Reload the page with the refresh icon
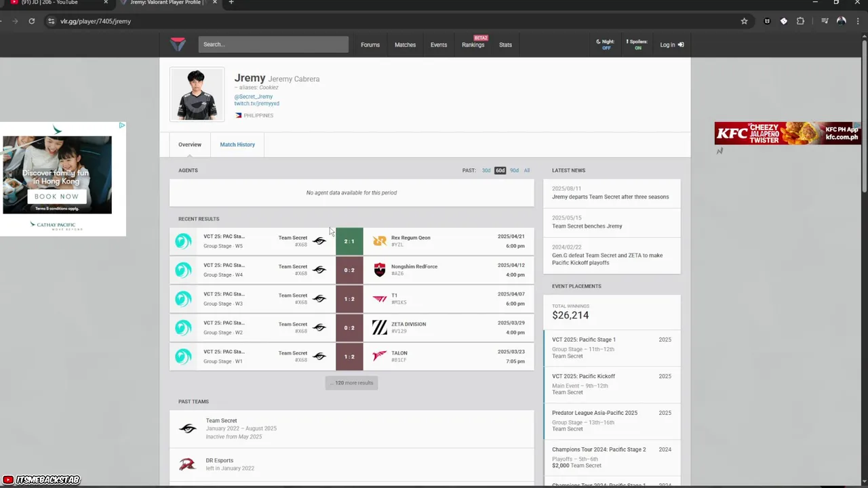The width and height of the screenshot is (868, 488). click(31, 21)
